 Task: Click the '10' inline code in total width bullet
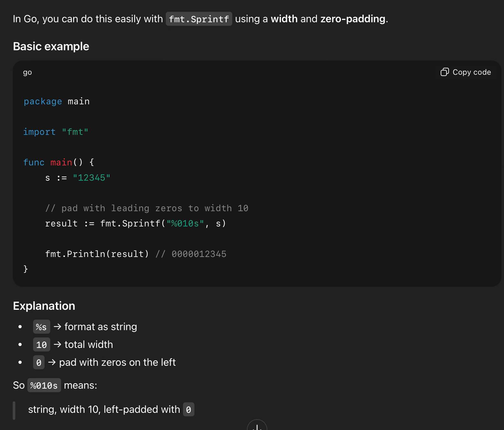tap(41, 345)
